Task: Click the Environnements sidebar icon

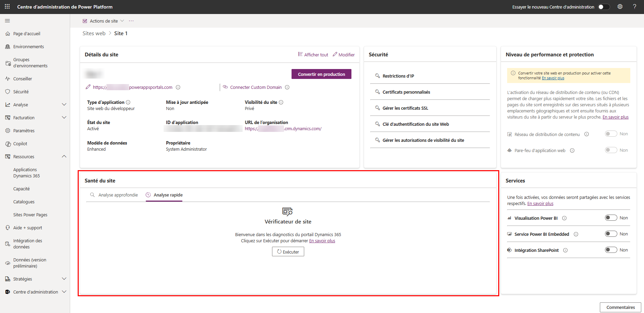Action: 8,46
